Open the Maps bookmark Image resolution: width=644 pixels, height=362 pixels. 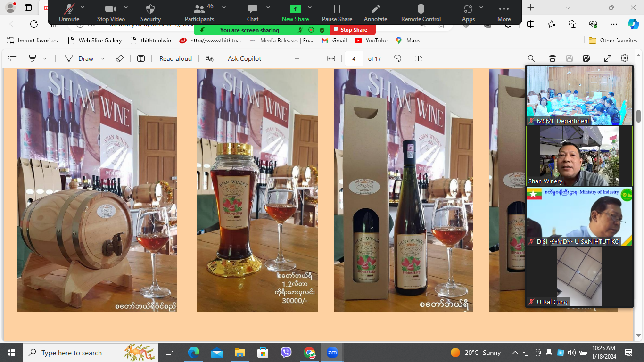(408, 41)
